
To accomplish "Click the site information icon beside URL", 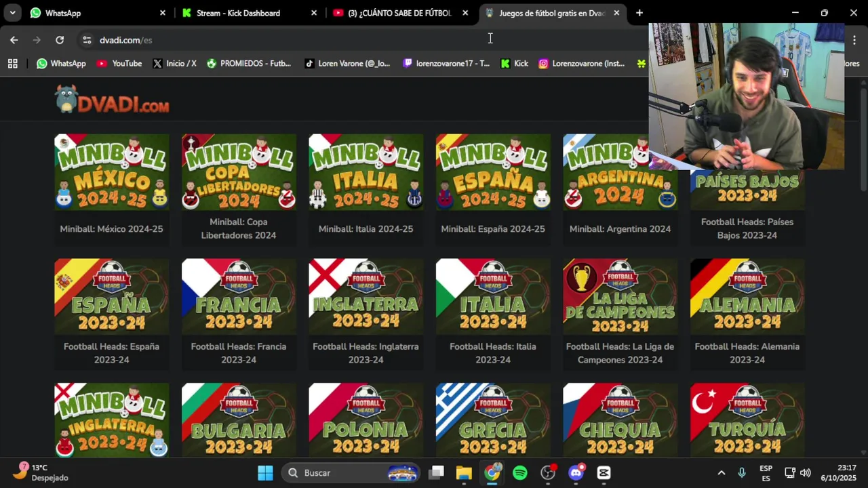I will pyautogui.click(x=87, y=40).
